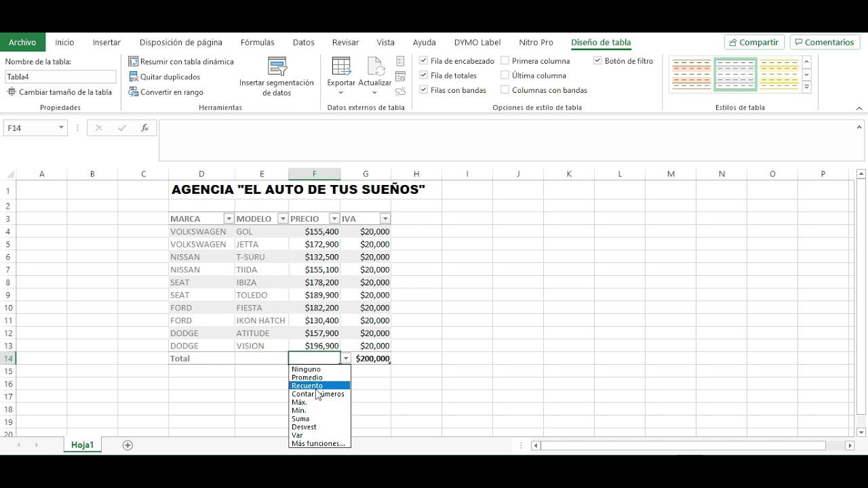
Task: Open the MARCA column filter dropdown
Action: (x=229, y=219)
